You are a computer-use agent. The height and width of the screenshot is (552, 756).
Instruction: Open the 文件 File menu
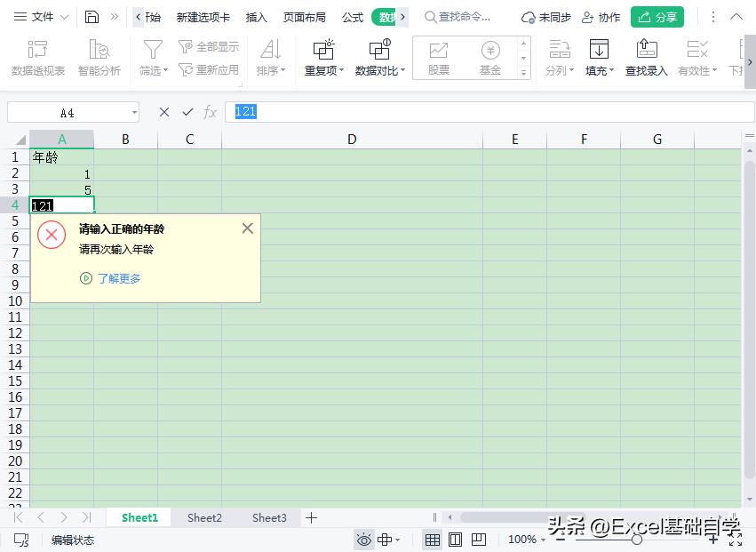pyautogui.click(x=43, y=16)
